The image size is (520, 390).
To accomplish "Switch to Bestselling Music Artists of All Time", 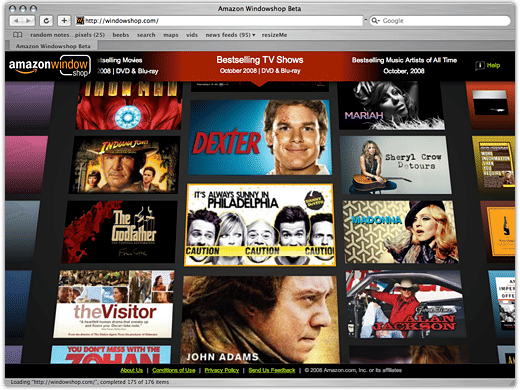I will [x=404, y=65].
